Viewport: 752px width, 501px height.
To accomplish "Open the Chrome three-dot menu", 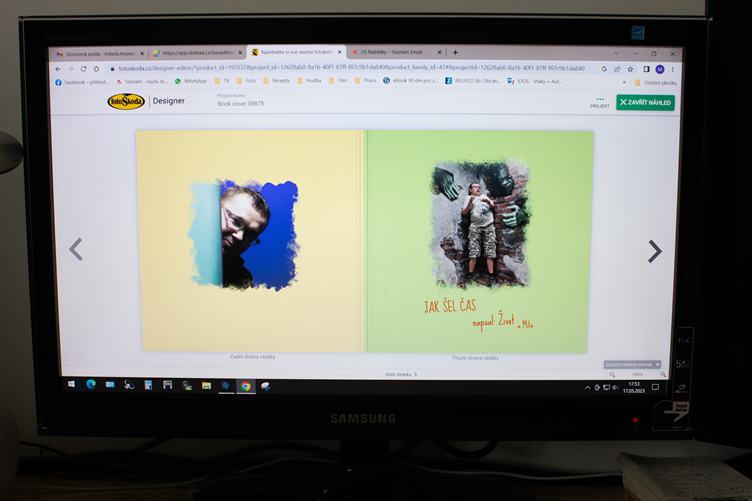I will click(673, 70).
